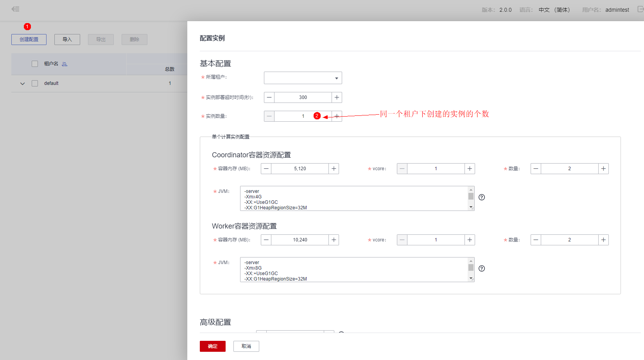The image size is (644, 360).
Task: Increase Coordinator vcore count
Action: click(470, 169)
